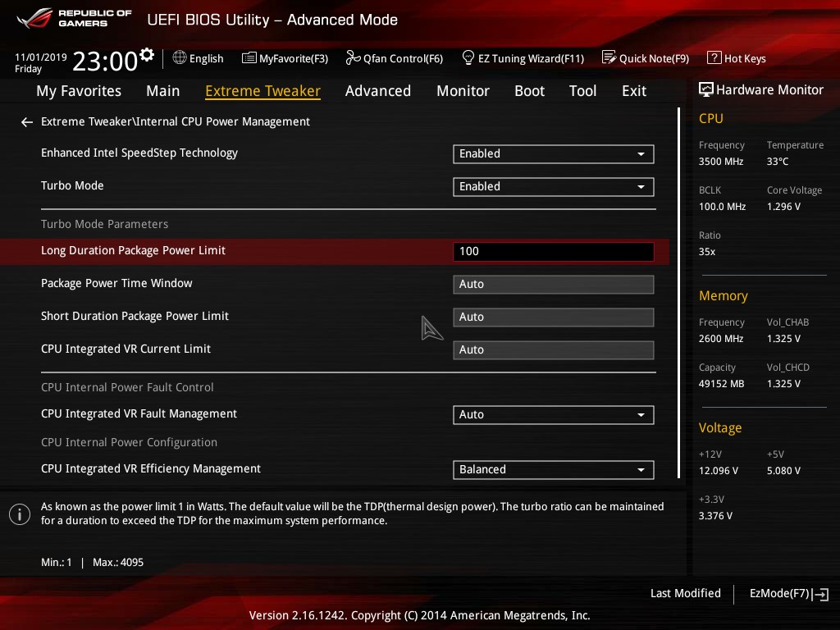This screenshot has height=630, width=840.
Task: Click the settings list vertical scrollbar
Action: click(678, 293)
